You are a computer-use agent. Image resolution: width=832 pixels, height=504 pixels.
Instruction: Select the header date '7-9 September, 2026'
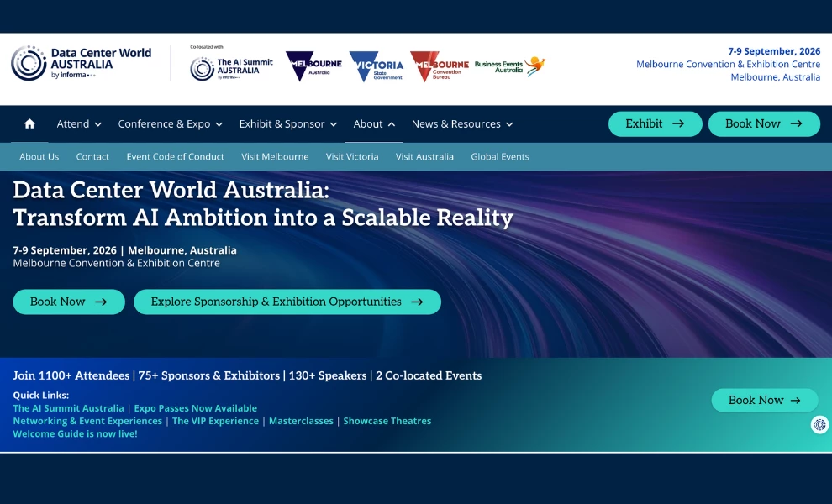pyautogui.click(x=774, y=51)
